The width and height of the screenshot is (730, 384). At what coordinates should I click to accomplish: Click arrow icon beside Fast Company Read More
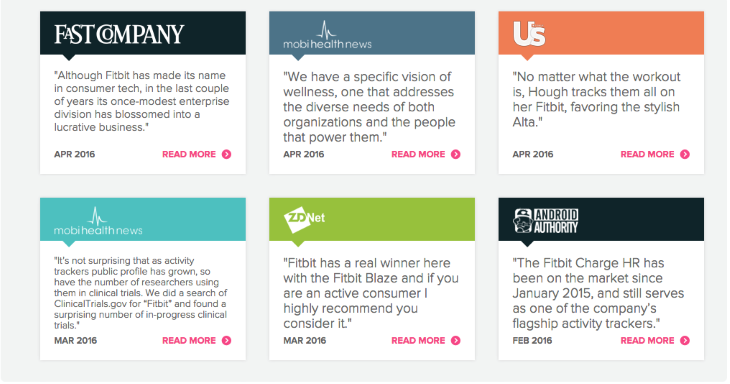(x=226, y=154)
